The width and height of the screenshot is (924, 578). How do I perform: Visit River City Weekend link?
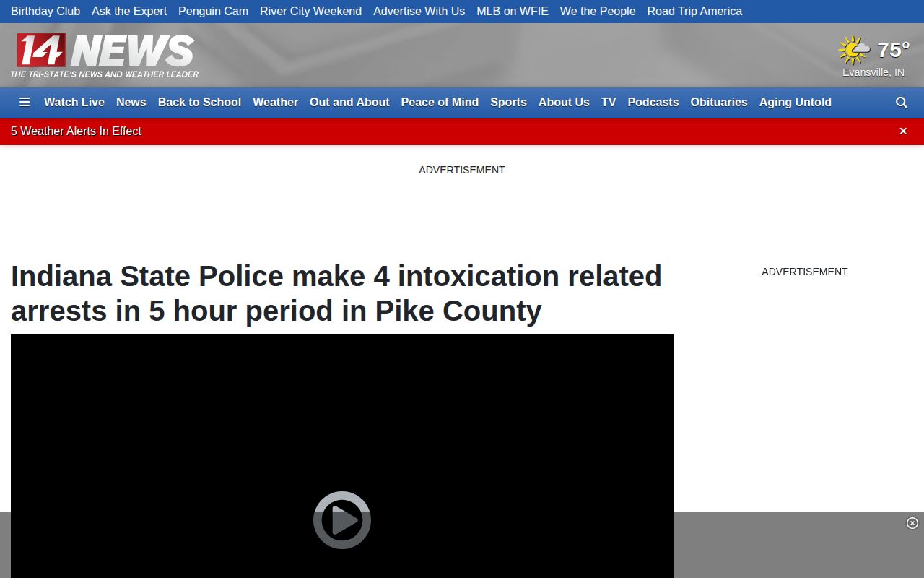(x=310, y=12)
